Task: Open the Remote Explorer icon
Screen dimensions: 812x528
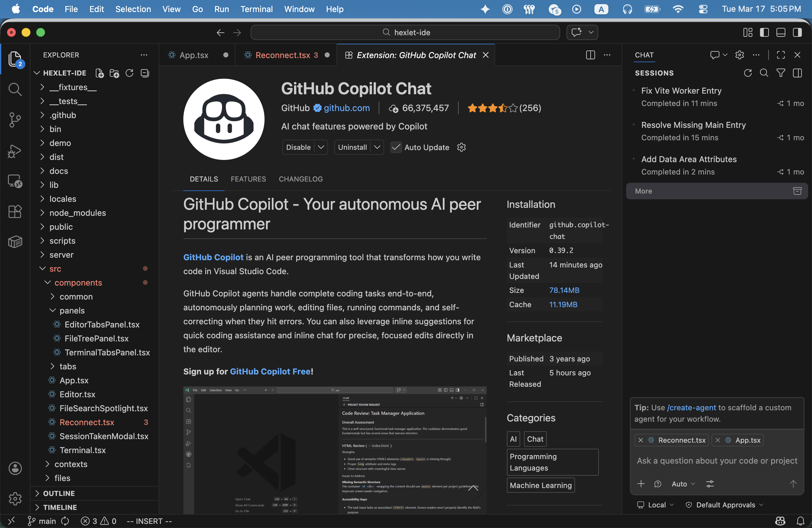Action: pyautogui.click(x=15, y=181)
